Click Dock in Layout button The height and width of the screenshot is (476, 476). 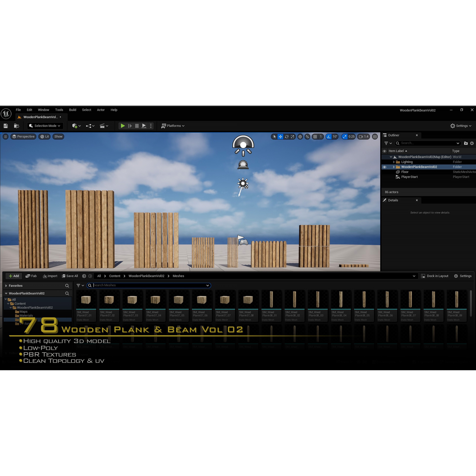pos(435,276)
